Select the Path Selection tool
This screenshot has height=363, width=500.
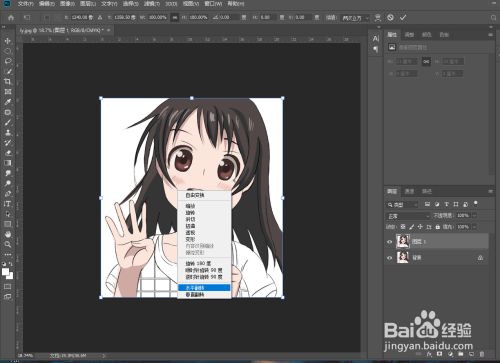pyautogui.click(x=8, y=214)
